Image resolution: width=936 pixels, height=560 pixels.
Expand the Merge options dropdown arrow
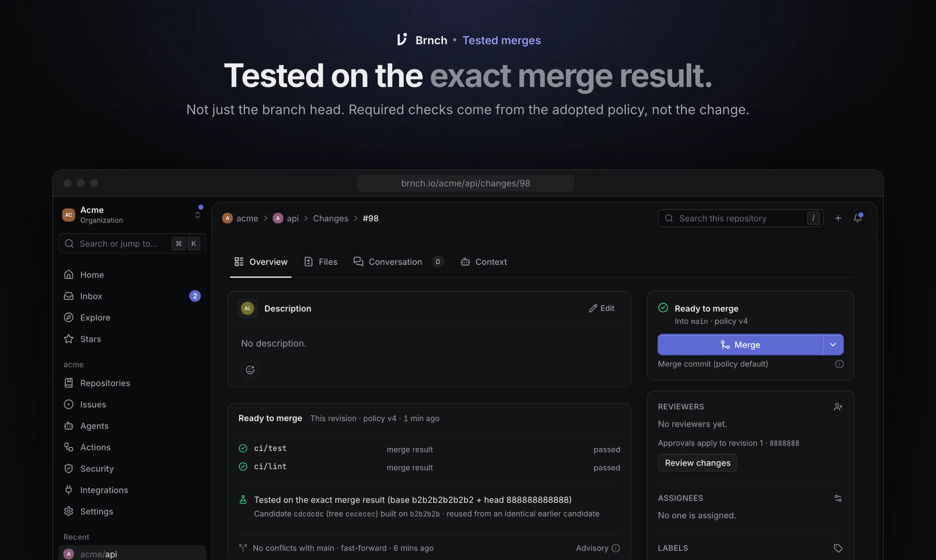coord(833,344)
